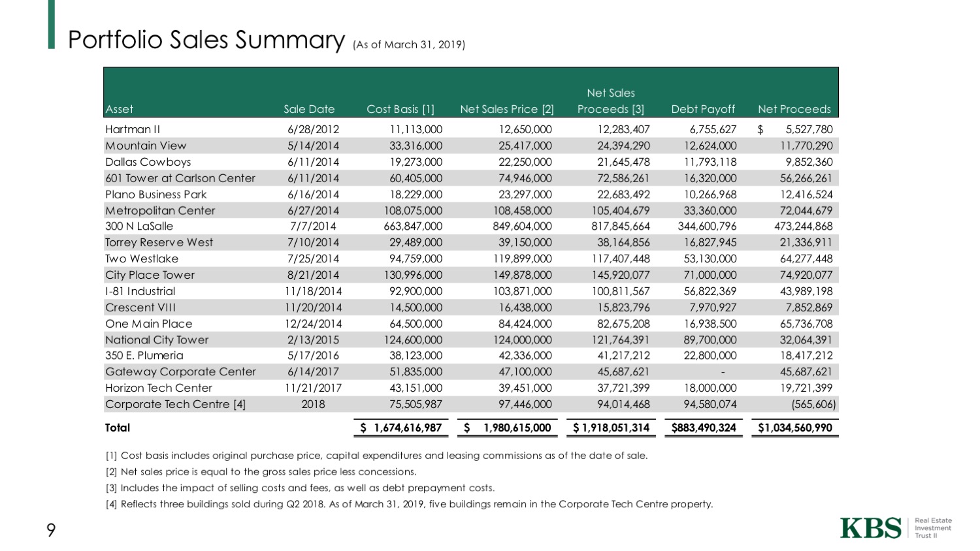
Task: Select the 'Torrey Reserve West' asset name
Action: pos(159,242)
